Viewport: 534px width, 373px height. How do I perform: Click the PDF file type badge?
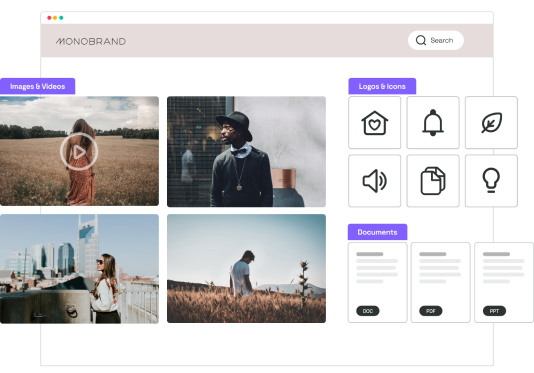tap(431, 311)
